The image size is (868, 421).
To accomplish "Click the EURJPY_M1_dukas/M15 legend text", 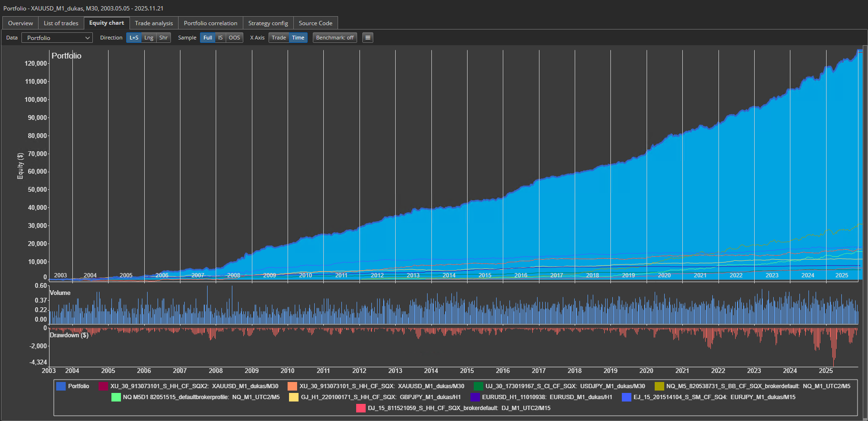I will (x=763, y=397).
